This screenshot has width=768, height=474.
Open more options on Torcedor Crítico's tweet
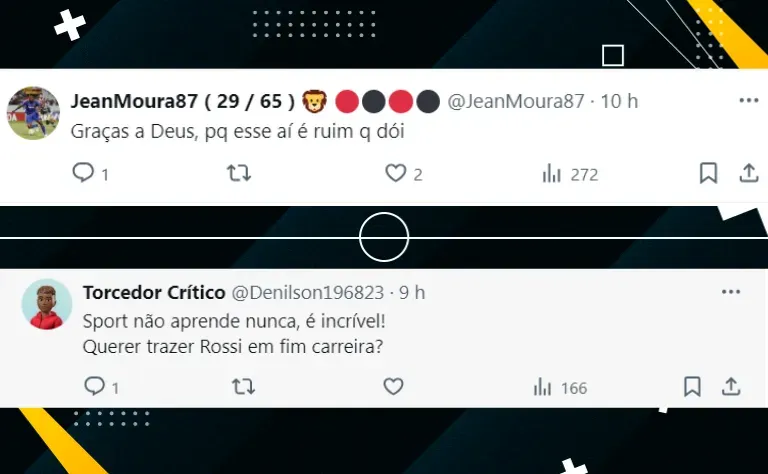pos(731,292)
